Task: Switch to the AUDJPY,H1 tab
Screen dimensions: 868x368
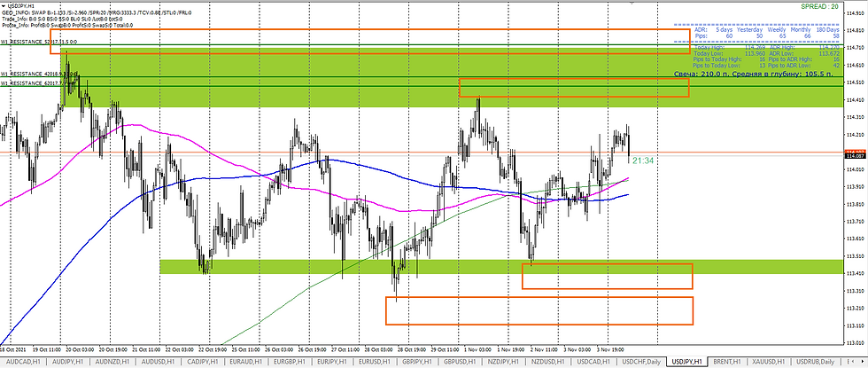Action: pos(69,362)
